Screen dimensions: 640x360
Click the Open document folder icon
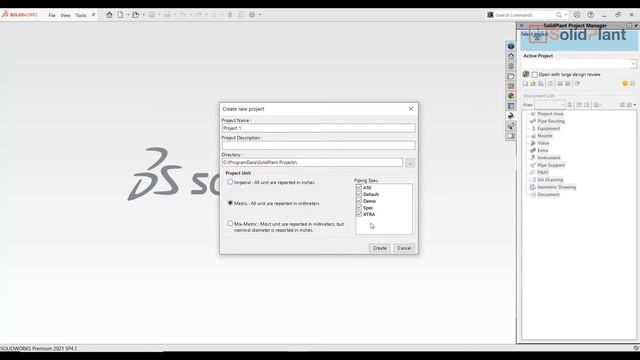point(136,15)
